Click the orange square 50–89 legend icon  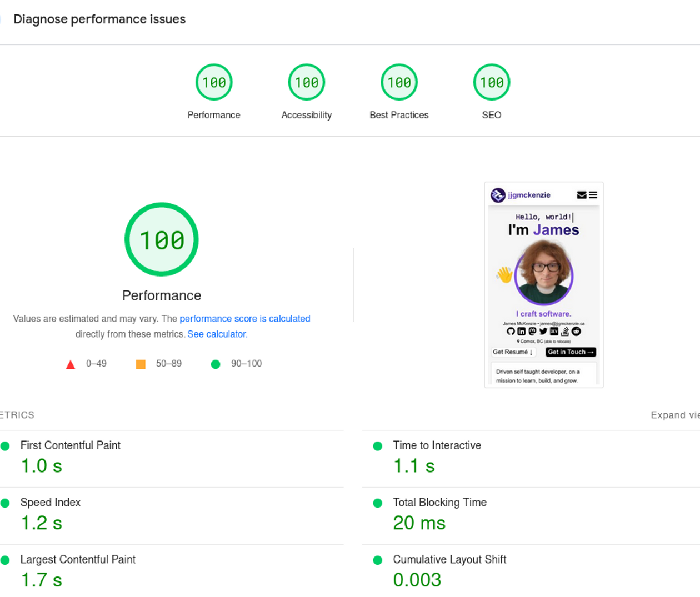[x=141, y=364]
